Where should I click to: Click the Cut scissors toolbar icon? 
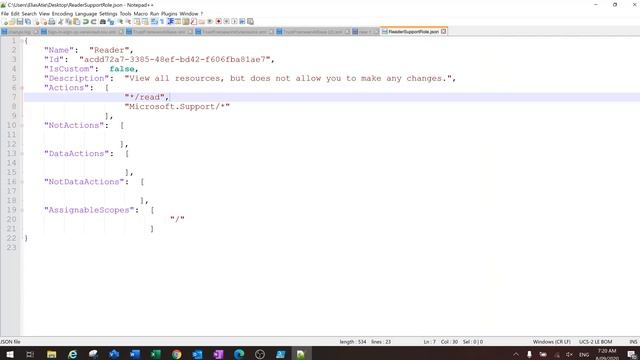point(60,22)
